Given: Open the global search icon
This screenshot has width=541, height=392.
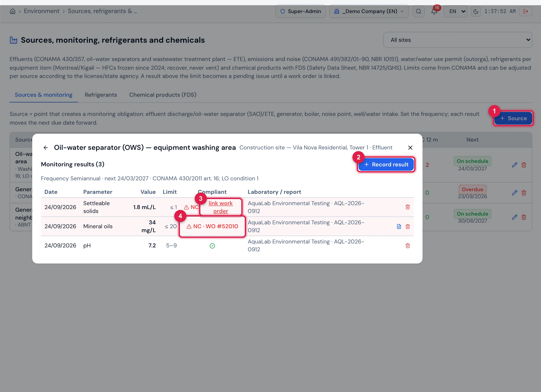Looking at the screenshot, I should [418, 11].
